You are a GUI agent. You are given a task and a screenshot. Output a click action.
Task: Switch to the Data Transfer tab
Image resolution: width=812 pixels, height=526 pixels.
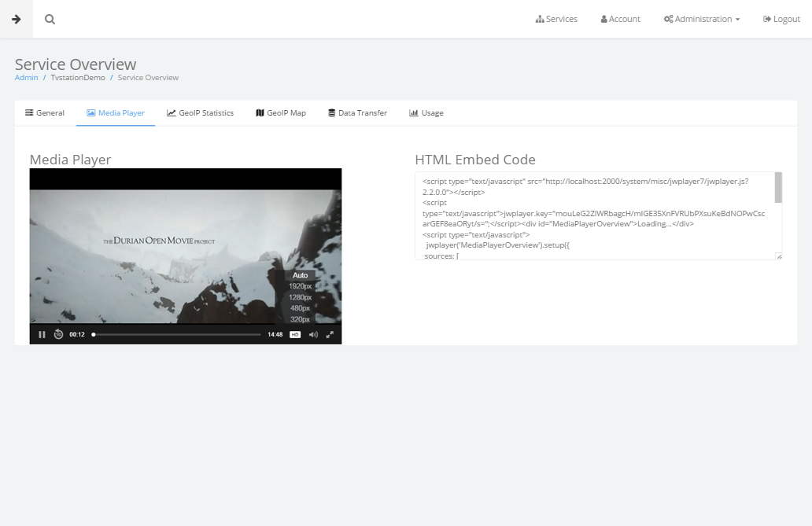click(x=357, y=113)
